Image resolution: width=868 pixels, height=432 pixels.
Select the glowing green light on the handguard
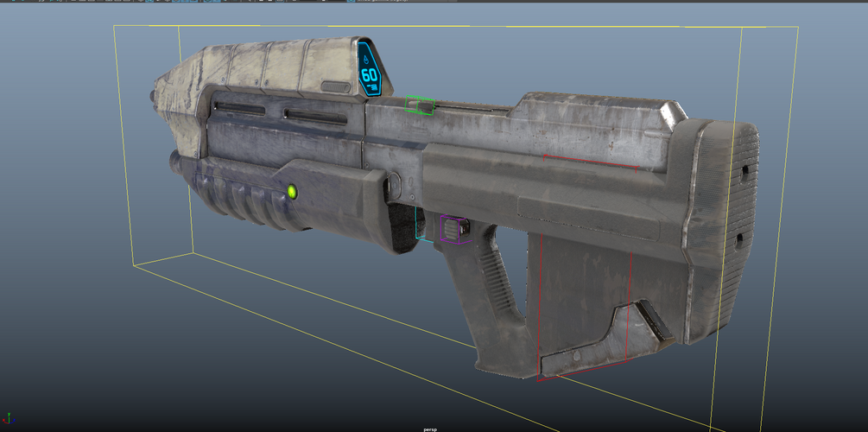tap(292, 192)
